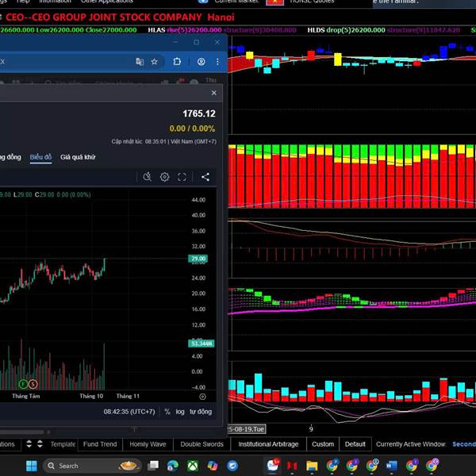Click the Tháng 11 axis label
This screenshot has height=476, width=476.
point(128,396)
